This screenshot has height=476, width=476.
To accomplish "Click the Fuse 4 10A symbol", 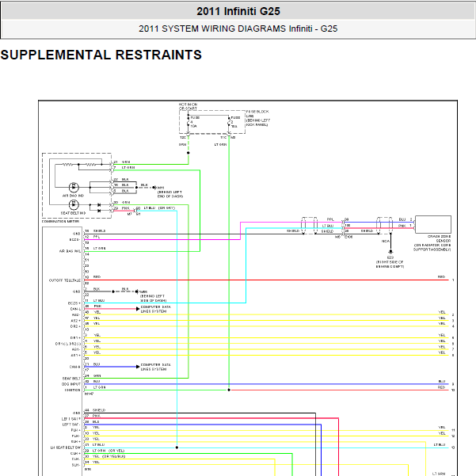I will [188, 121].
